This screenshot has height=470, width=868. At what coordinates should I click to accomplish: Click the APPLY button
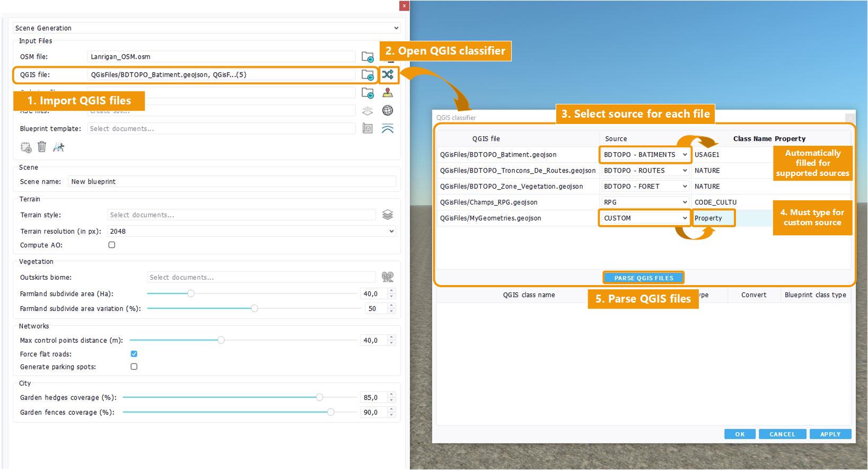click(830, 434)
